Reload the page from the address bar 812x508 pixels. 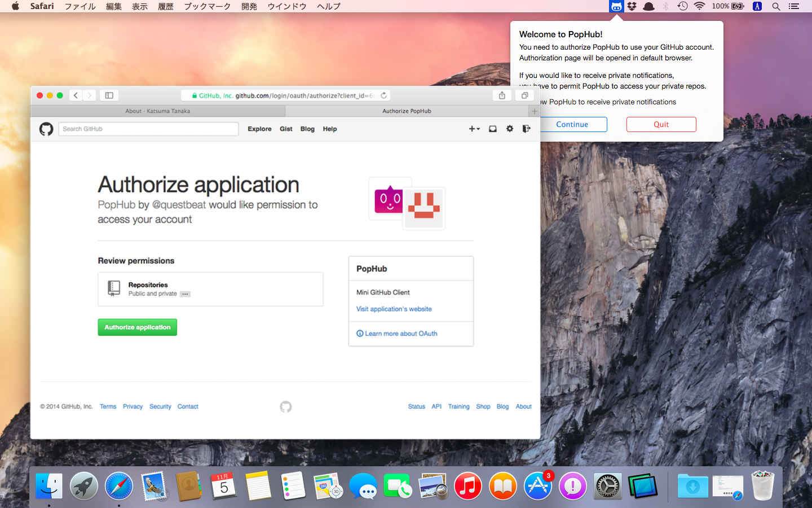pos(383,95)
